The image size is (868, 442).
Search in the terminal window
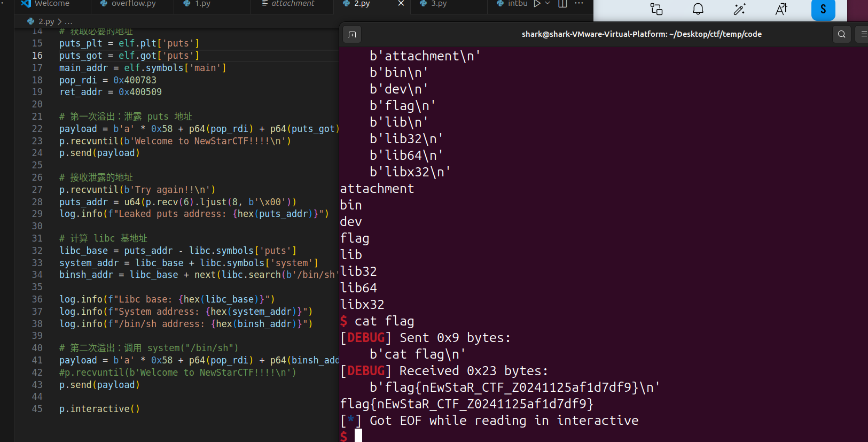point(841,34)
